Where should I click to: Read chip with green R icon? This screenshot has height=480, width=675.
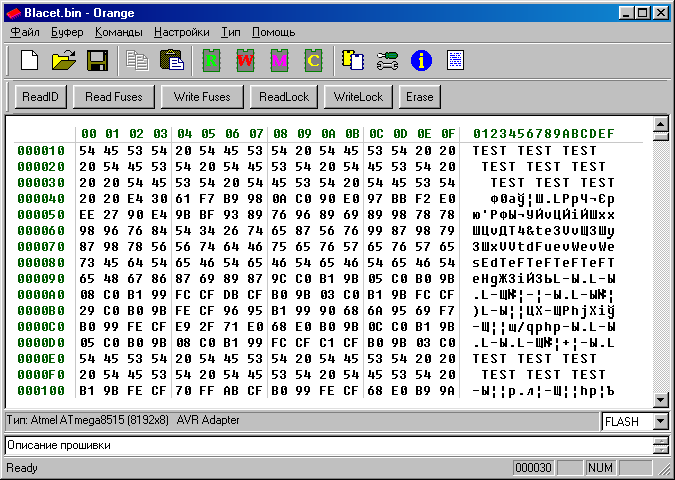[211, 60]
